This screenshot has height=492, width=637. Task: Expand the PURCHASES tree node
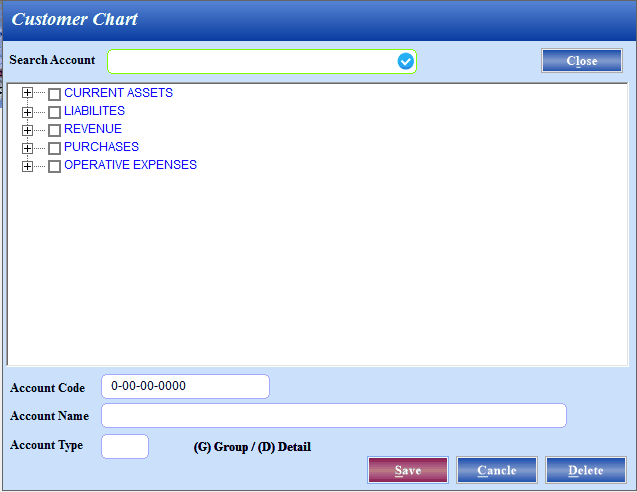[27, 148]
